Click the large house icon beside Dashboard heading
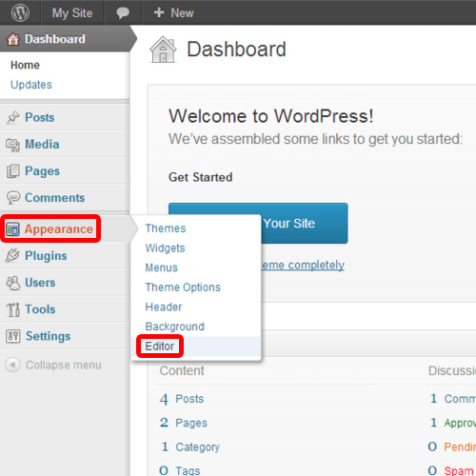The width and height of the screenshot is (476, 476). (x=163, y=50)
